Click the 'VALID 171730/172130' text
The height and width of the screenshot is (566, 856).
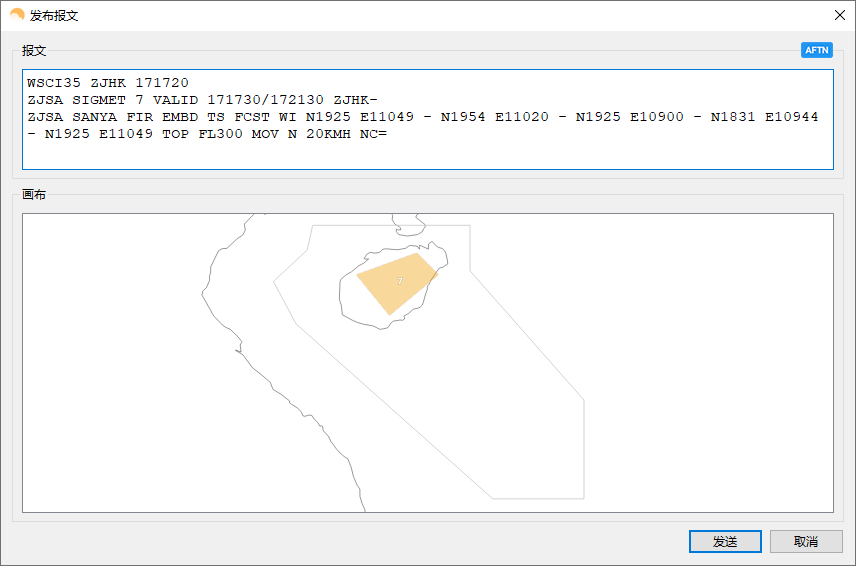(x=238, y=100)
